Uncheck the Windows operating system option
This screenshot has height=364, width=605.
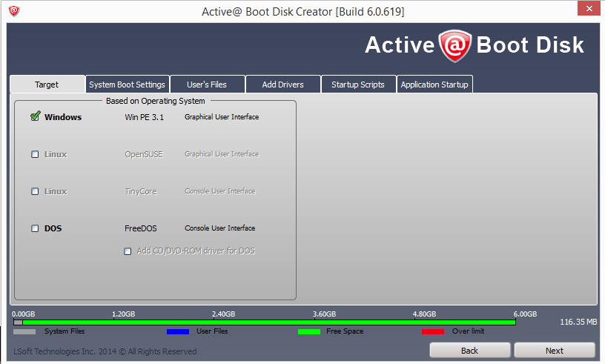click(35, 116)
